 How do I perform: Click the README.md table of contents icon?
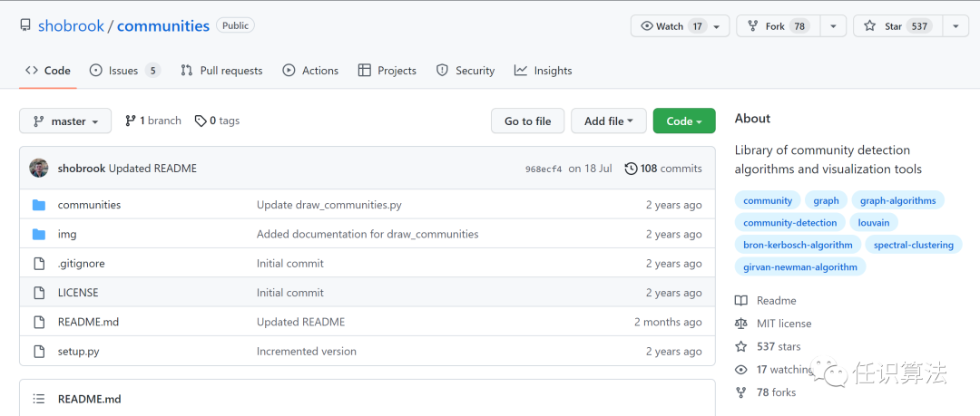pyautogui.click(x=39, y=399)
